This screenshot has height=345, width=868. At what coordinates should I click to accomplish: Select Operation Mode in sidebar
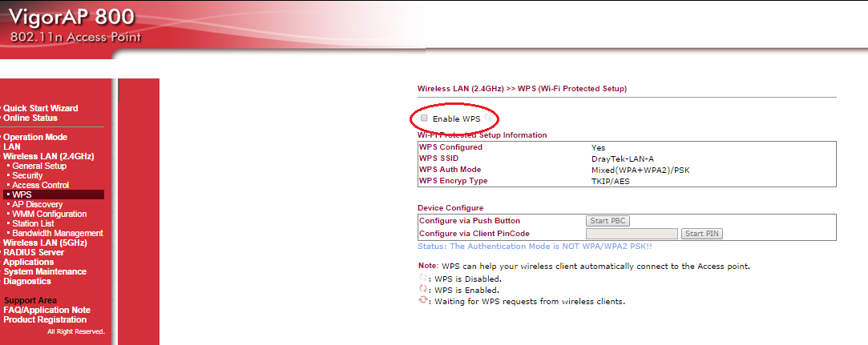pyautogui.click(x=35, y=137)
